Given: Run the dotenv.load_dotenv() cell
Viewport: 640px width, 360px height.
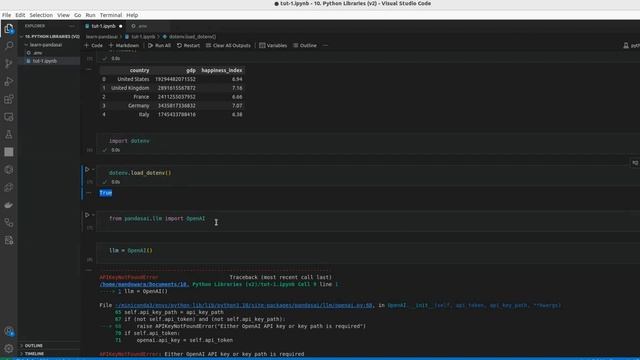Looking at the screenshot, I should click(87, 169).
